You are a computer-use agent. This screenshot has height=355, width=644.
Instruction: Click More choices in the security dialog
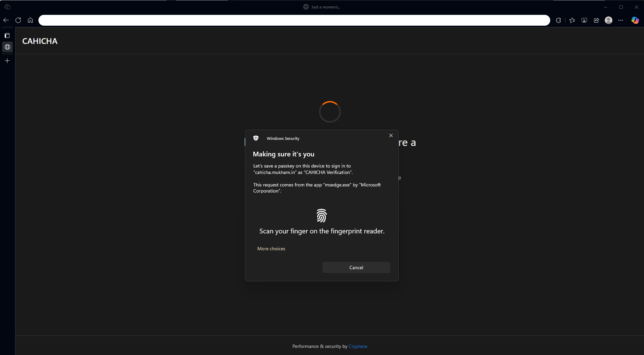pyautogui.click(x=271, y=249)
